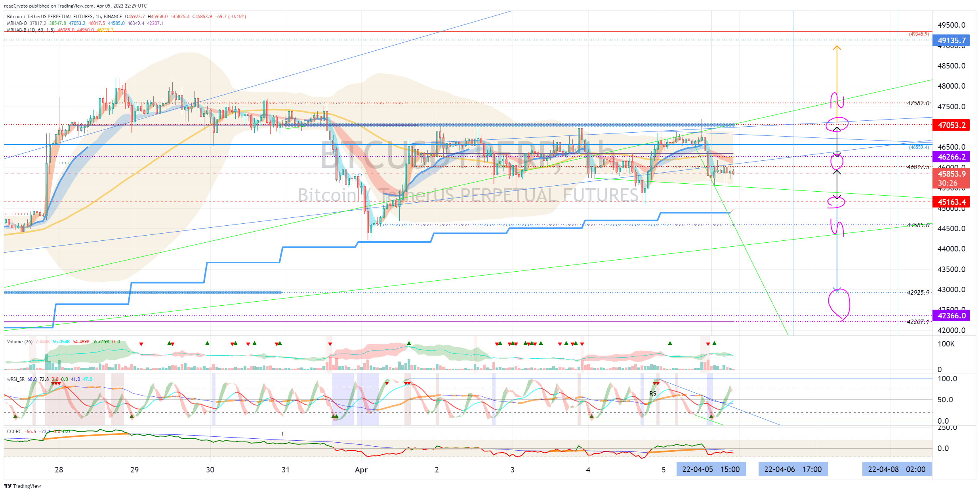Select the MRHAB-B (1D, 60, 1.8) indicator legend
Image resolution: width=980 pixels, height=493 pixels.
(31, 30)
